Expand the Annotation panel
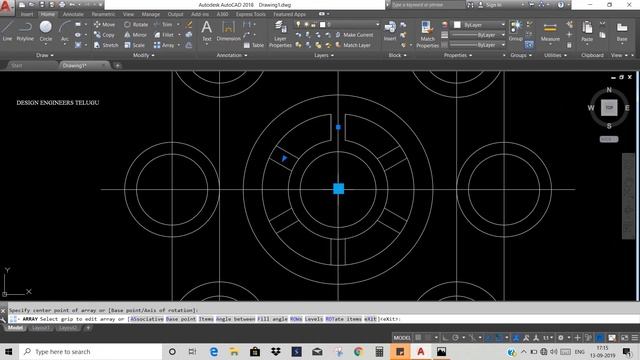 pos(232,55)
